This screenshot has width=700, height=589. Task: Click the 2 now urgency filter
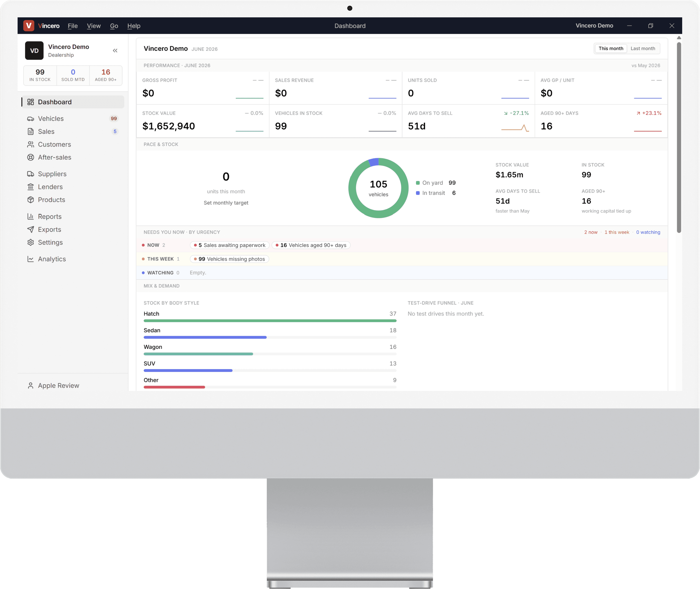tap(591, 232)
